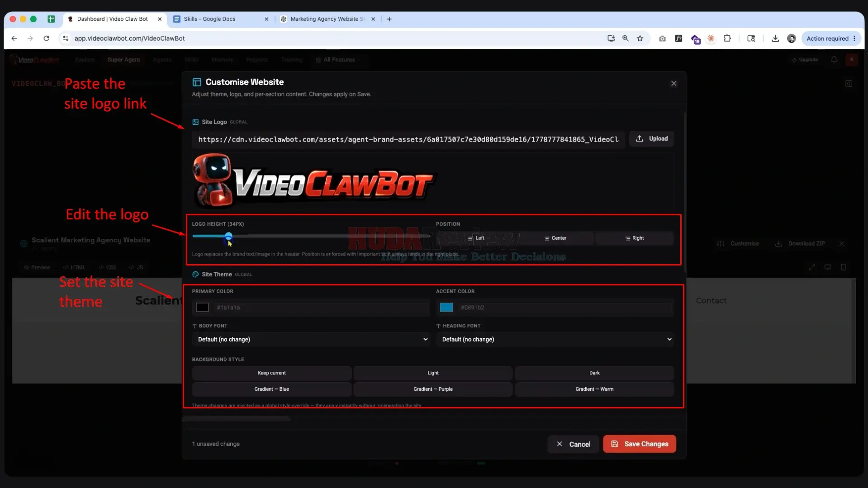Screen dimensions: 868x488
Task: Go forward in browser history
Action: point(30,38)
